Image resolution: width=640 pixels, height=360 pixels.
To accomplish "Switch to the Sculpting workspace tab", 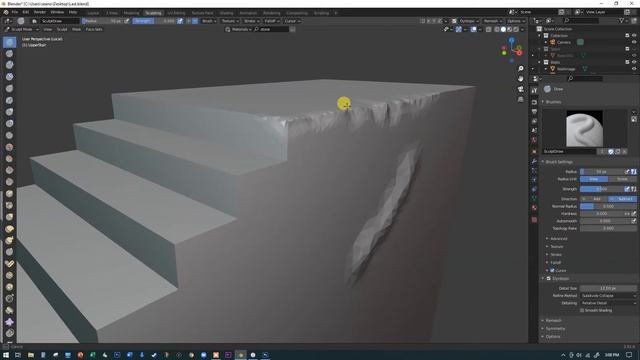I will pos(153,13).
